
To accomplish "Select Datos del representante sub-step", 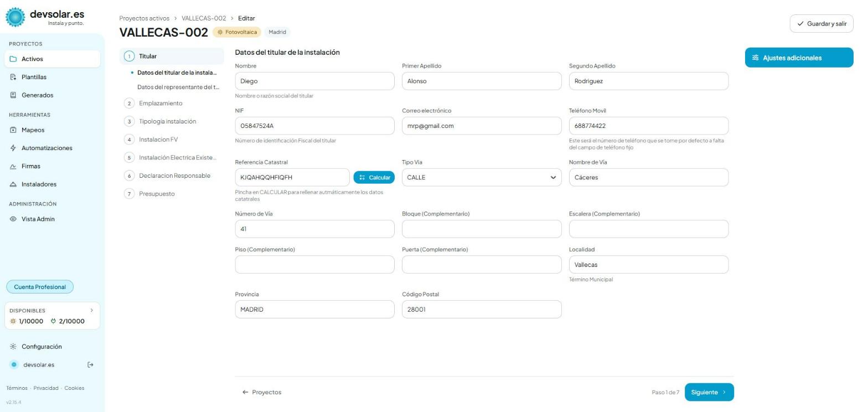I will [x=178, y=87].
